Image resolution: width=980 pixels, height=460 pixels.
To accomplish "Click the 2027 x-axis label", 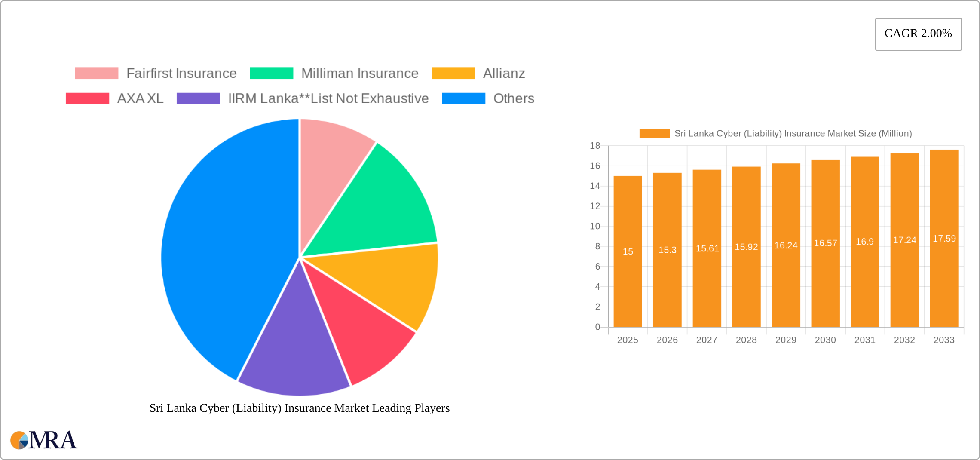I will tap(707, 340).
